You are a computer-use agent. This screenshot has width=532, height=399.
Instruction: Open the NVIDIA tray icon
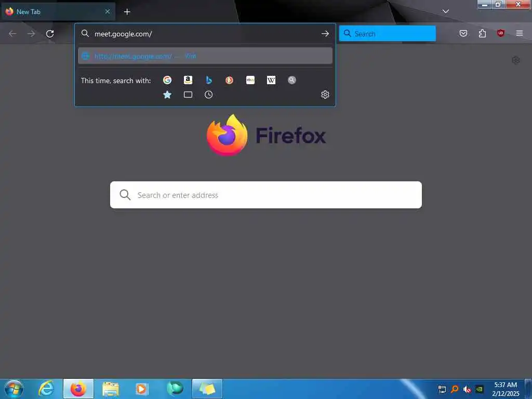tap(480, 389)
